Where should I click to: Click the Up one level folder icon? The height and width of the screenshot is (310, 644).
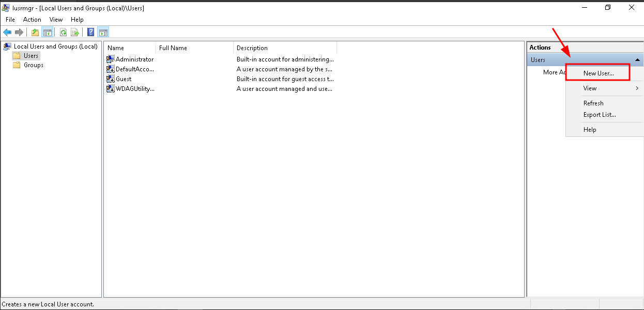(35, 32)
